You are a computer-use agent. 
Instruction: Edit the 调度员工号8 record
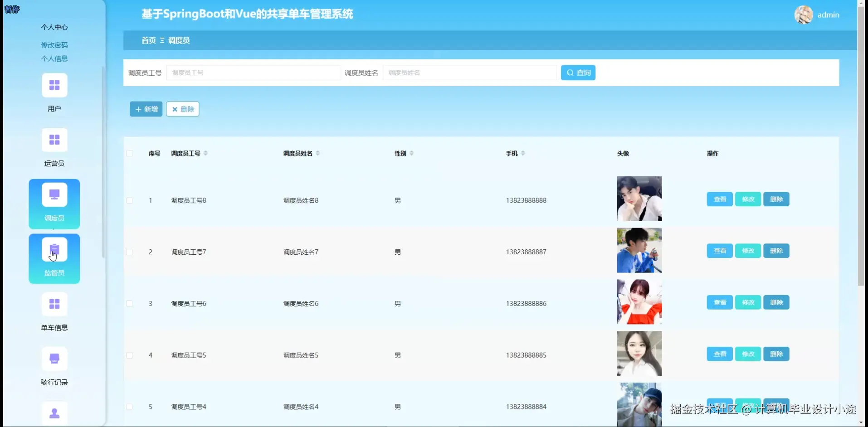748,199
